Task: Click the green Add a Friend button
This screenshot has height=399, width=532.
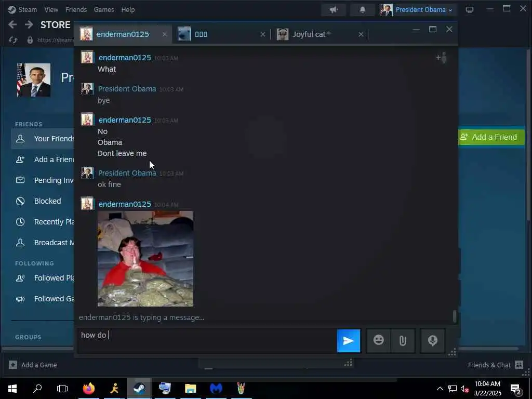Action: coord(491,137)
